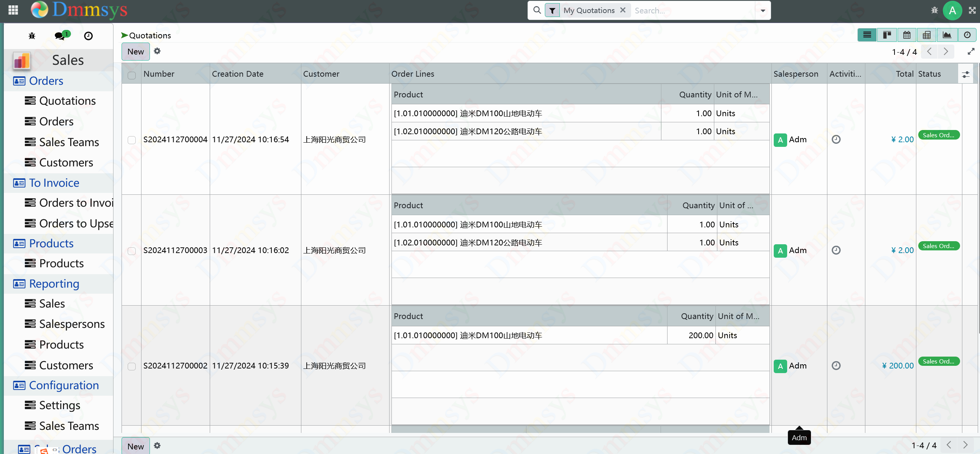The image size is (980, 454).
Task: Sort by Salesperson column header
Action: tap(799, 74)
